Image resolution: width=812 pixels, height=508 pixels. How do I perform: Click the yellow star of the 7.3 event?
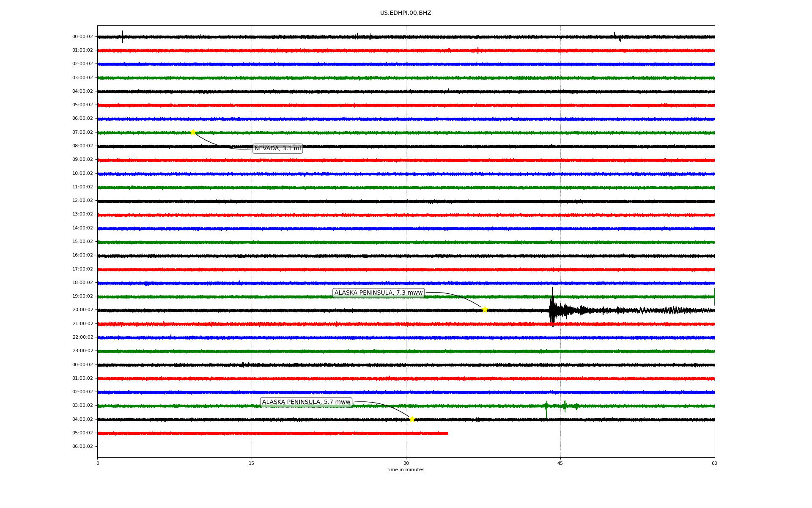[x=485, y=309]
